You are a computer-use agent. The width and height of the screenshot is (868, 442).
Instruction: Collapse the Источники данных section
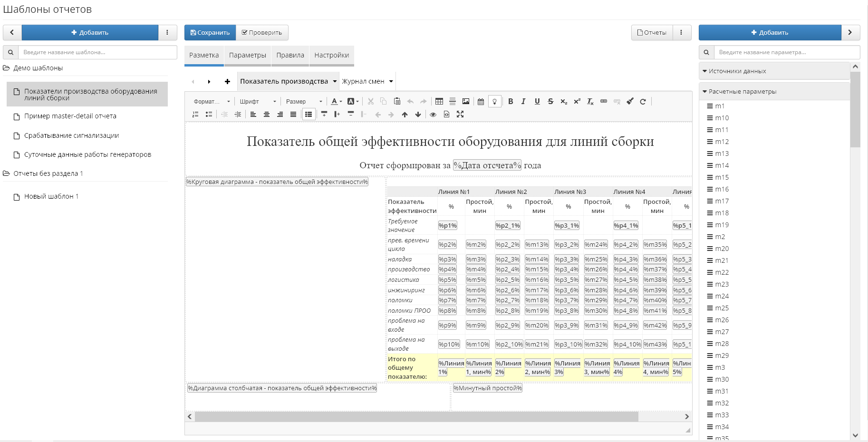point(774,71)
